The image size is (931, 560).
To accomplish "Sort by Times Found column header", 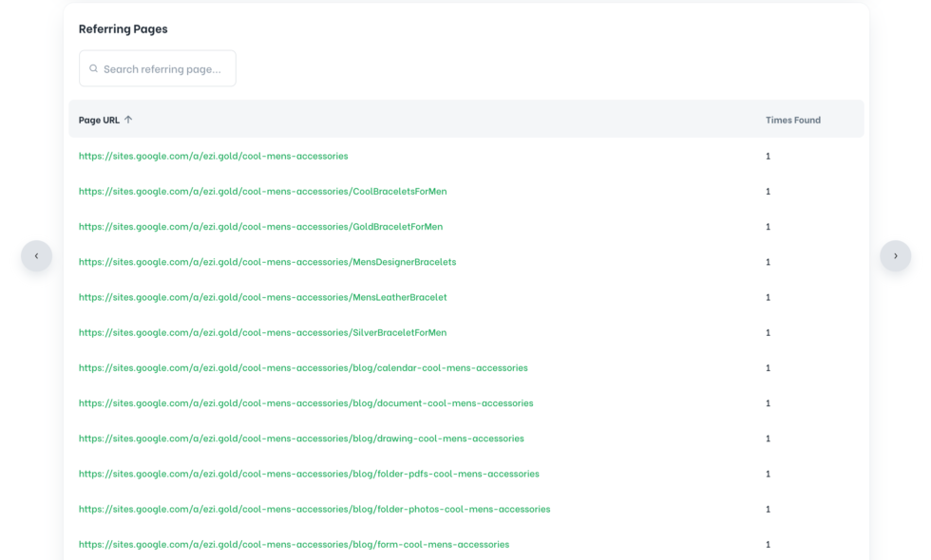I will (x=792, y=120).
